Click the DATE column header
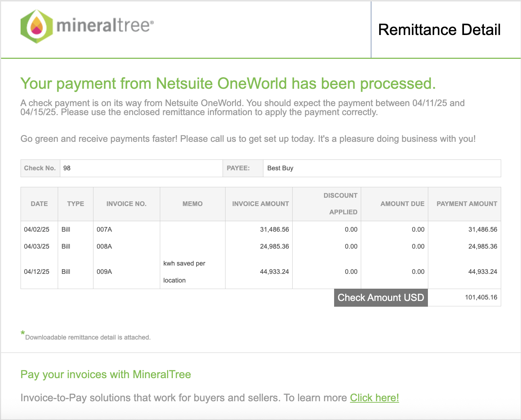 tap(39, 204)
